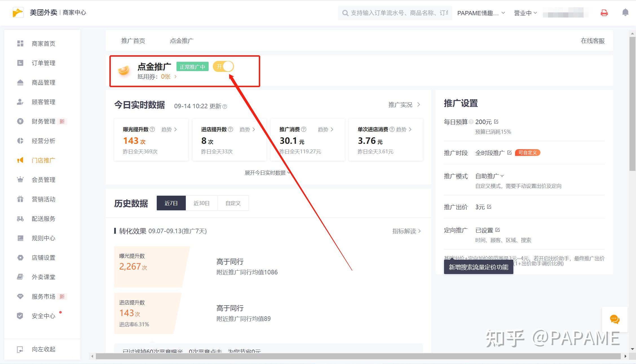
Task: Click help icon next to 进店提升数
Action: tap(230, 129)
